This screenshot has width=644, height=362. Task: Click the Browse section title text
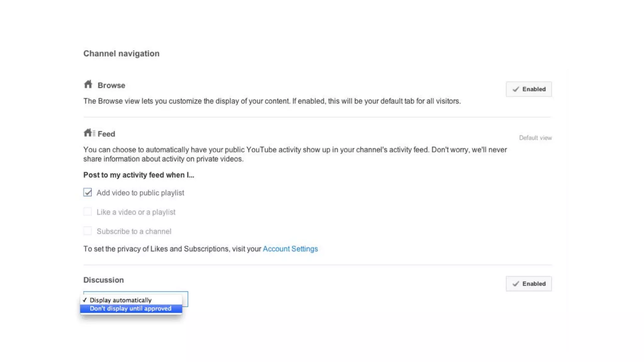[111, 85]
